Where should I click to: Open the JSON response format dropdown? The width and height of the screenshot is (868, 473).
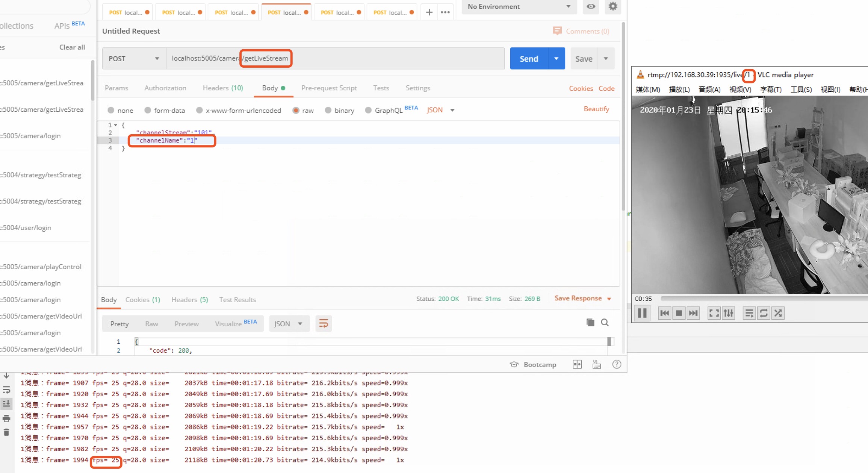(289, 323)
